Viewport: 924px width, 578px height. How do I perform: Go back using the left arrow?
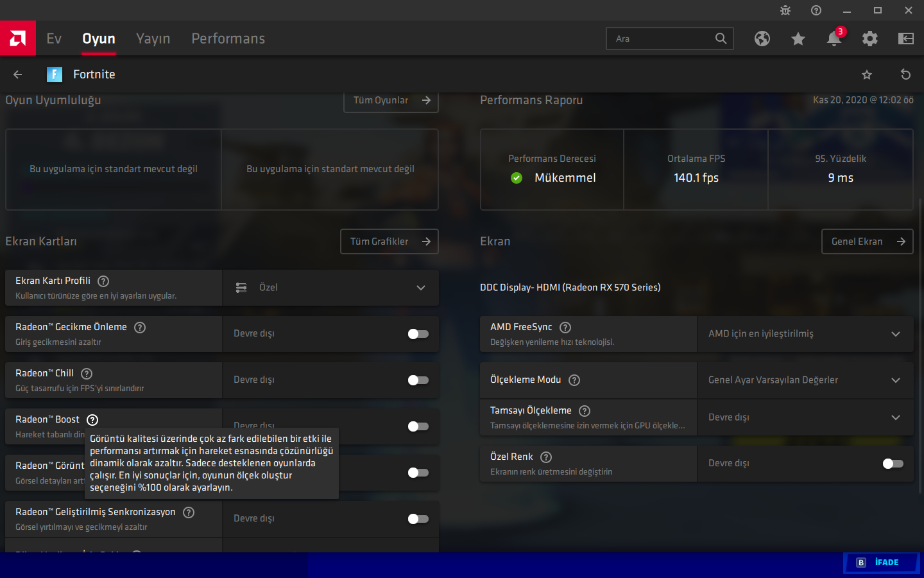(18, 74)
